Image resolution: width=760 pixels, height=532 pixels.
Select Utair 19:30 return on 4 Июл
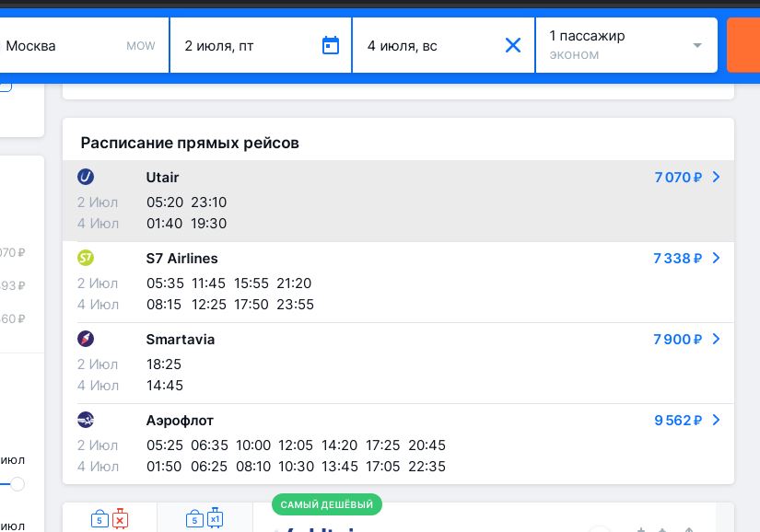(x=209, y=223)
